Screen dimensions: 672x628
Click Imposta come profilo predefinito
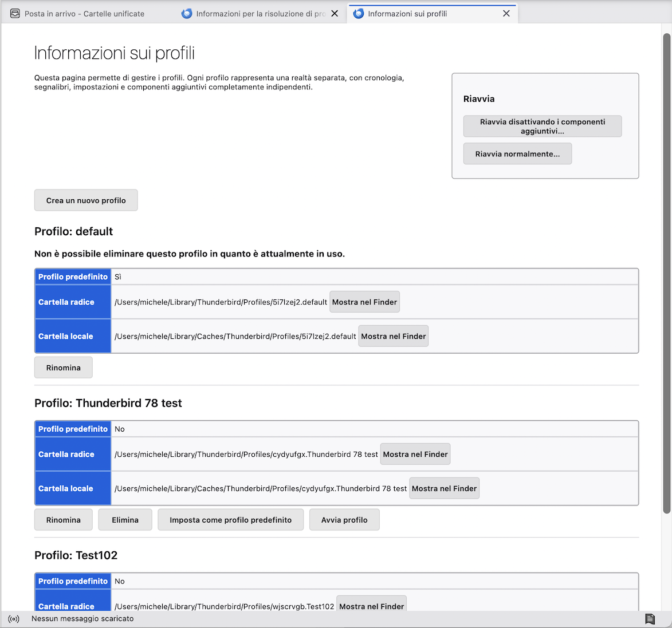coord(230,520)
